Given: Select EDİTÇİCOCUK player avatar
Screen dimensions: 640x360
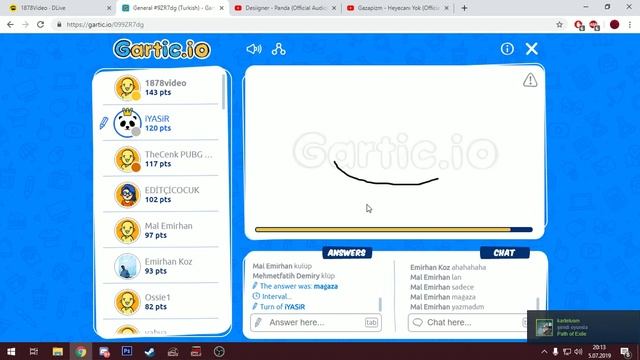Looking at the screenshot, I should (127, 195).
